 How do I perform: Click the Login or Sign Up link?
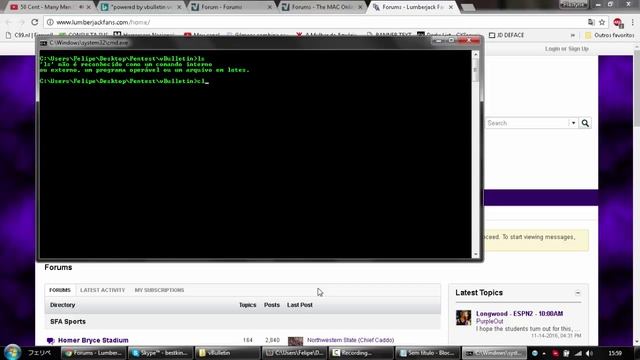click(567, 49)
